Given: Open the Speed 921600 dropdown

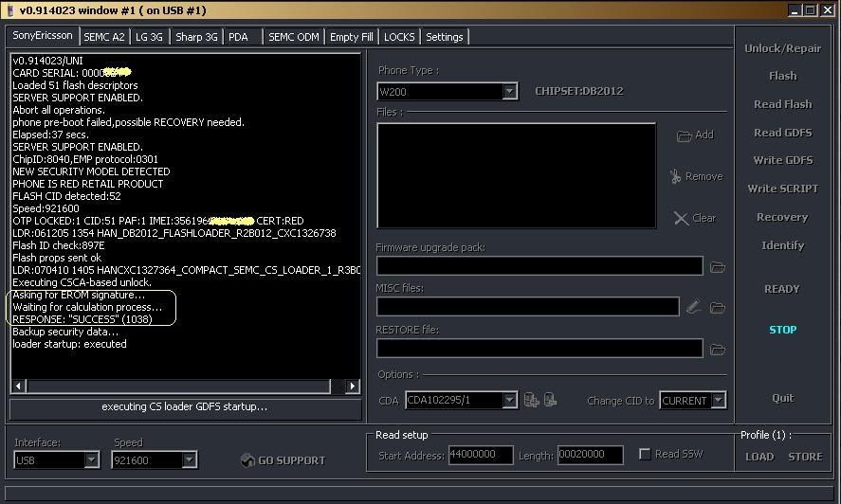Looking at the screenshot, I should 190,460.
